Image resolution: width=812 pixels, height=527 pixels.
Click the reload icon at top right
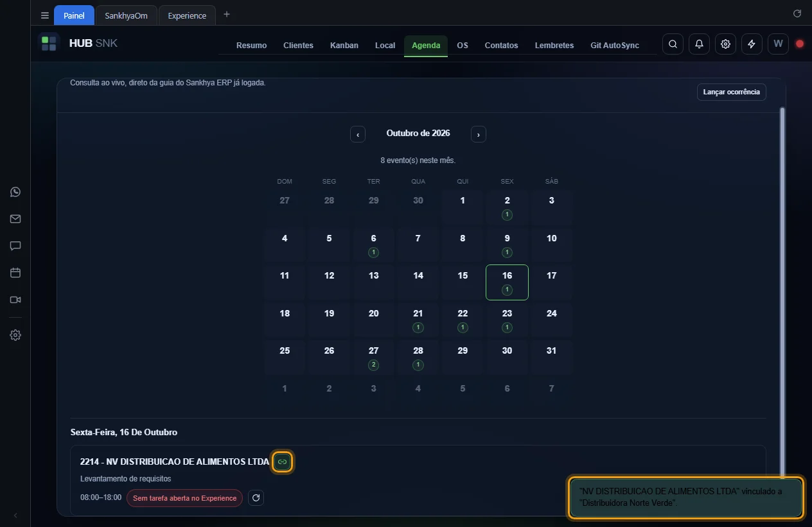click(797, 13)
